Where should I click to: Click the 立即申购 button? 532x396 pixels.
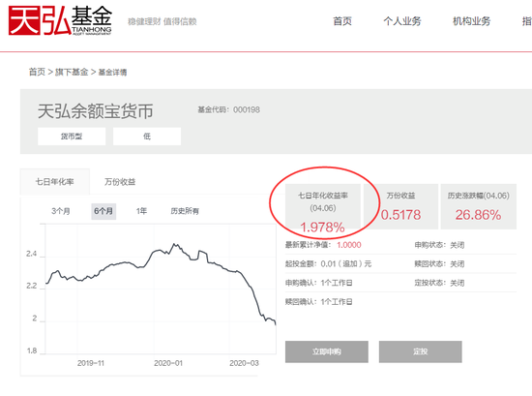327,351
